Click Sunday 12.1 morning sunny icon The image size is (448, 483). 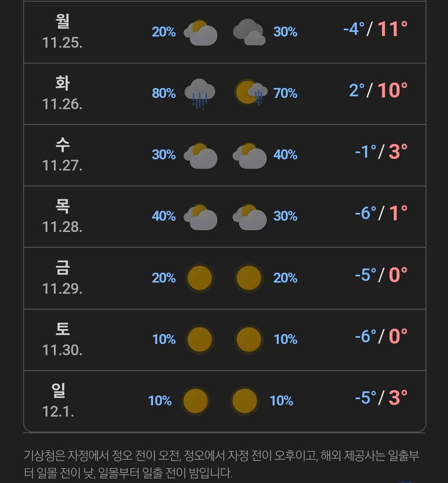(x=195, y=401)
